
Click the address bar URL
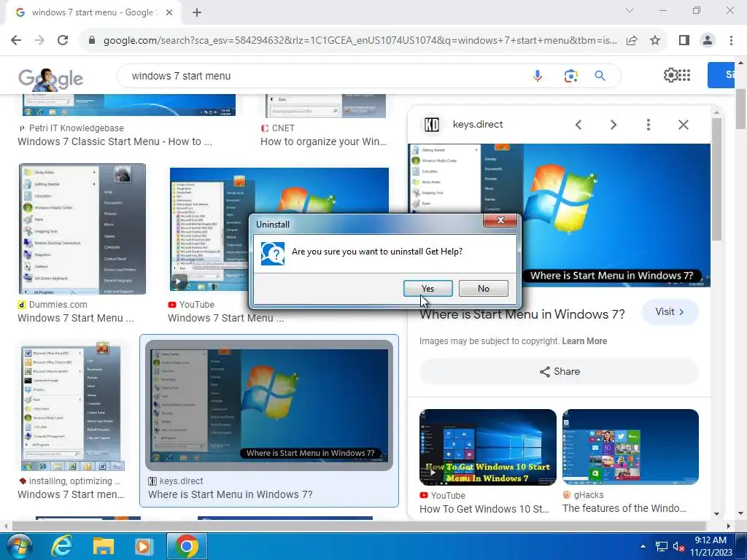(360, 41)
